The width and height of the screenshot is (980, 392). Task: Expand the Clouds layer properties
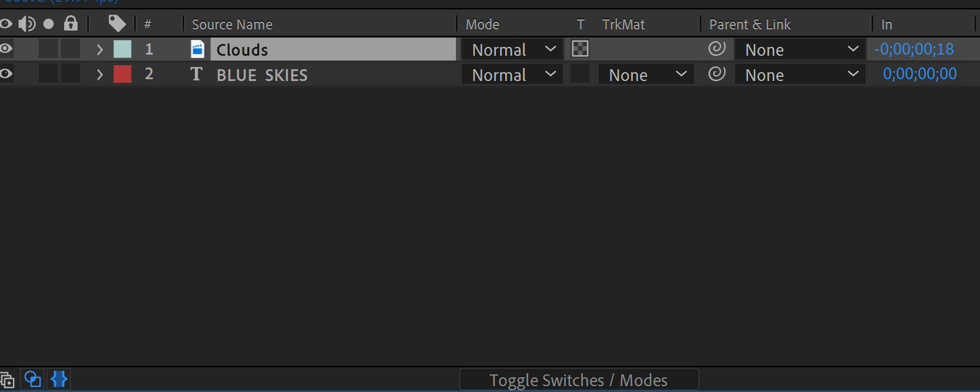click(x=100, y=49)
